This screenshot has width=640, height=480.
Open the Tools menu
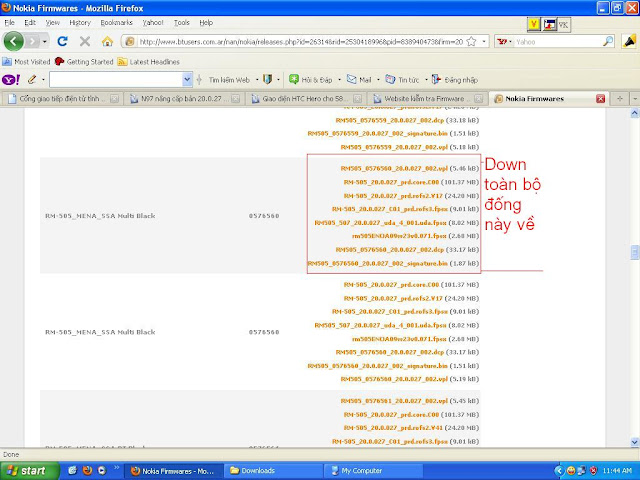click(182, 23)
